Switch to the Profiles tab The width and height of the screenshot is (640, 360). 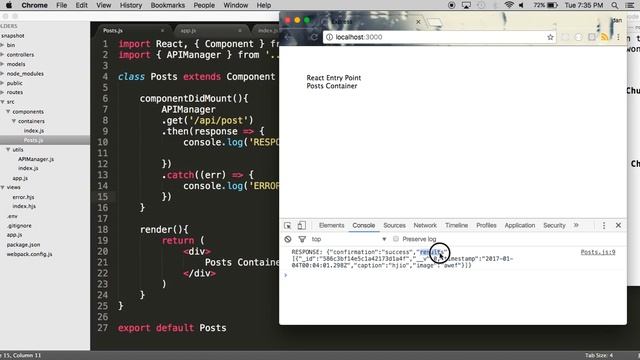(486, 225)
